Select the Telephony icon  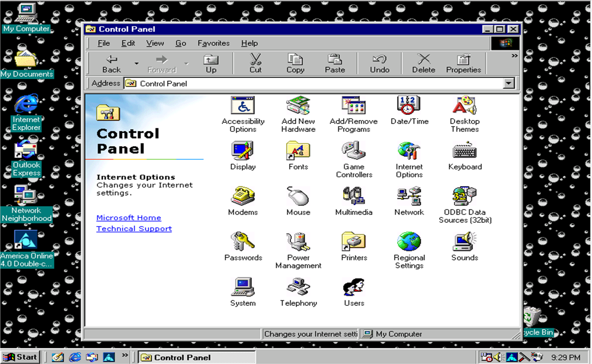298,287
